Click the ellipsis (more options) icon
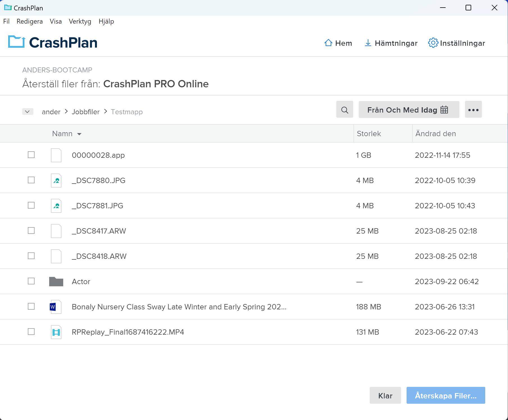The width and height of the screenshot is (508, 420). tap(473, 109)
